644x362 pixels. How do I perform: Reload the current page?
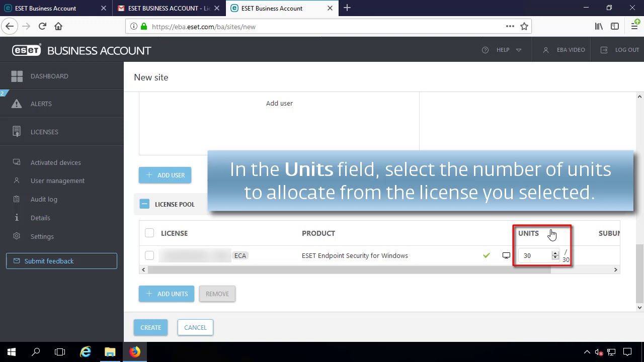(x=42, y=26)
